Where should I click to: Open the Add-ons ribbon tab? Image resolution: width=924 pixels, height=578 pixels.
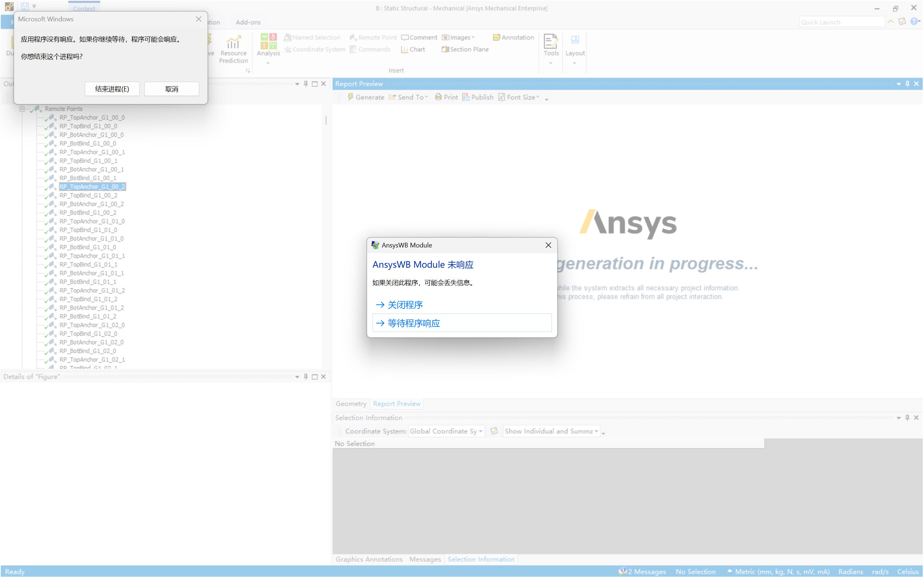pos(248,22)
